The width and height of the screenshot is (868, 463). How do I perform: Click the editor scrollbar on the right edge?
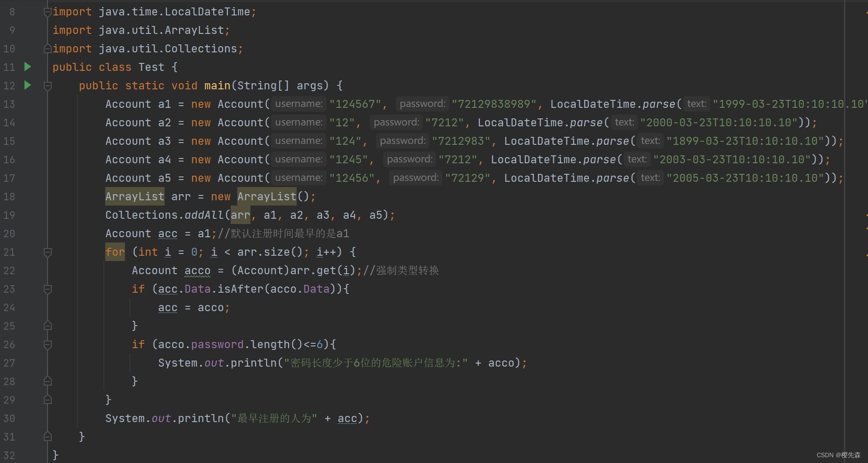pyautogui.click(x=865, y=220)
